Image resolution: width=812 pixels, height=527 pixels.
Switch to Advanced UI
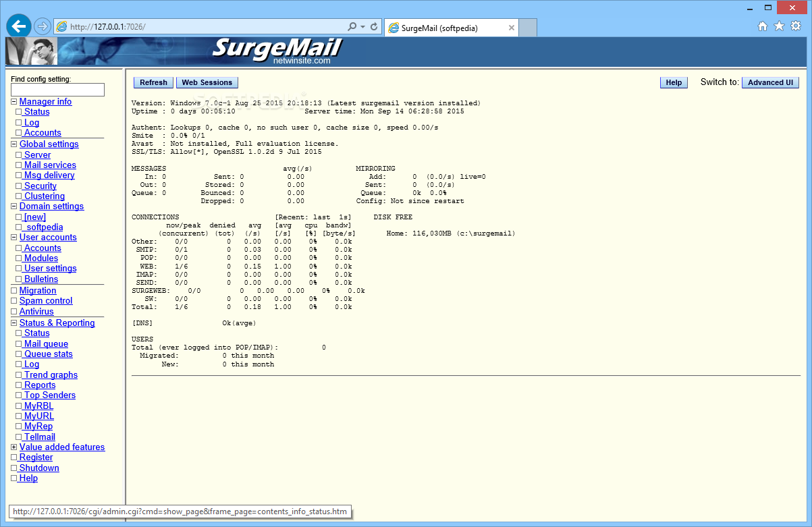770,82
